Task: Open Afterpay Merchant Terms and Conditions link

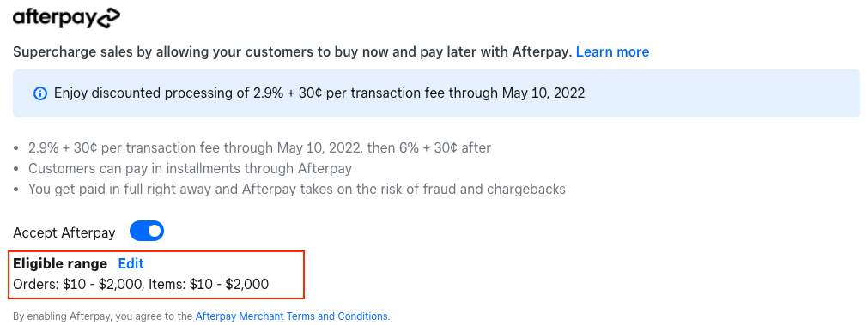Action: pyautogui.click(x=292, y=316)
